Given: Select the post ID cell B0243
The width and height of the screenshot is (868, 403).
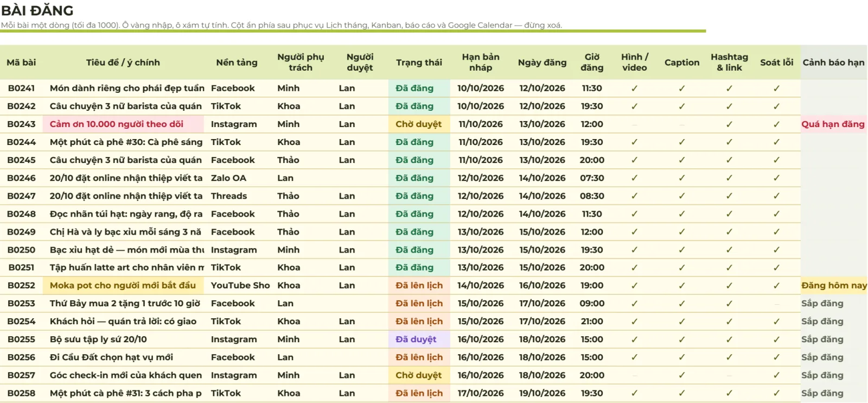Looking at the screenshot, I should click(x=21, y=124).
